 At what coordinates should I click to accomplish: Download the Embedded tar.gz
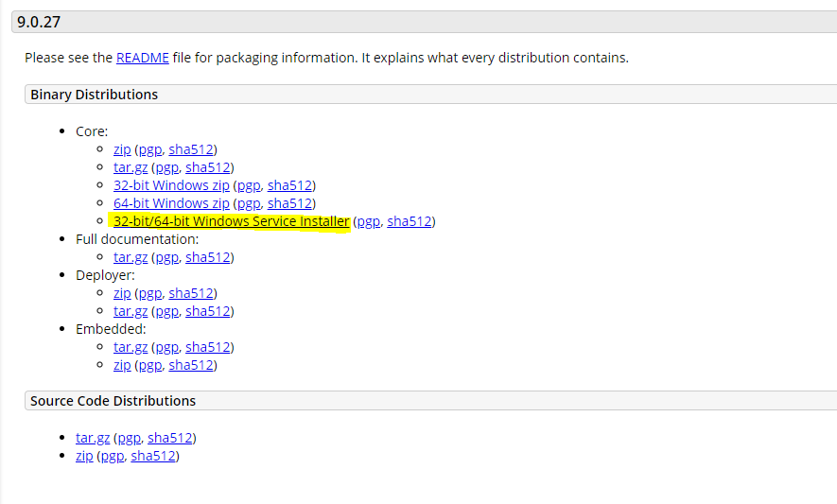pyautogui.click(x=131, y=347)
